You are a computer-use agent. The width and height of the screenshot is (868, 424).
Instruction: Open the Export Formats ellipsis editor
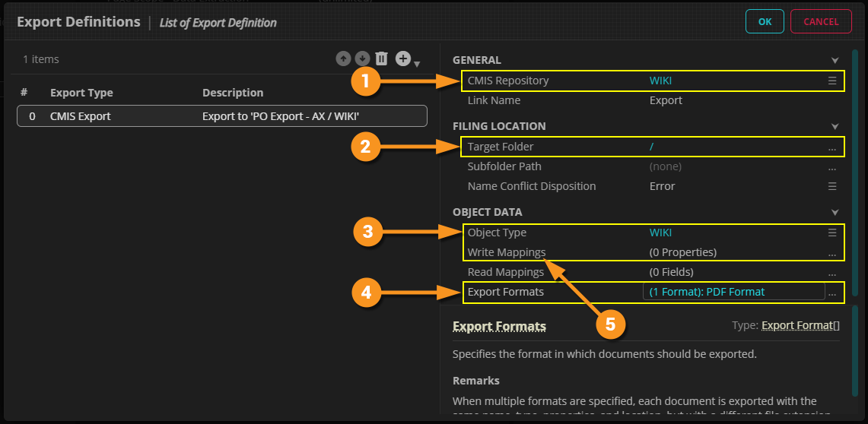coord(832,293)
